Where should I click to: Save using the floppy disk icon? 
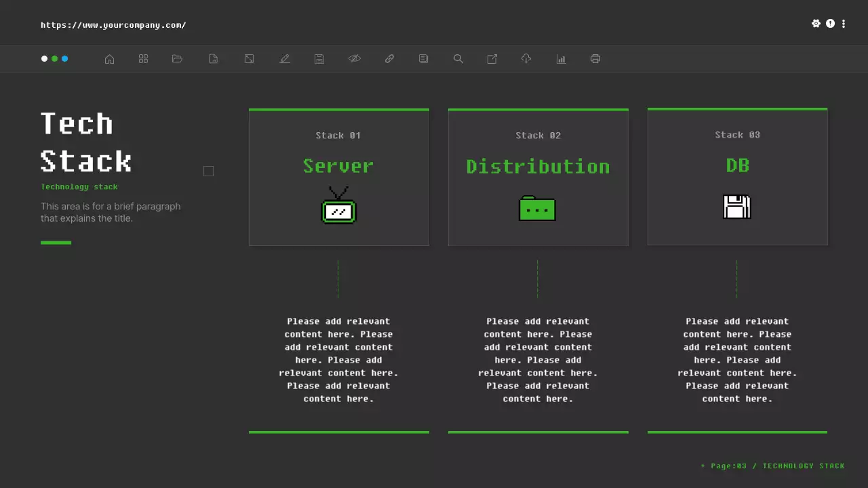pos(319,59)
